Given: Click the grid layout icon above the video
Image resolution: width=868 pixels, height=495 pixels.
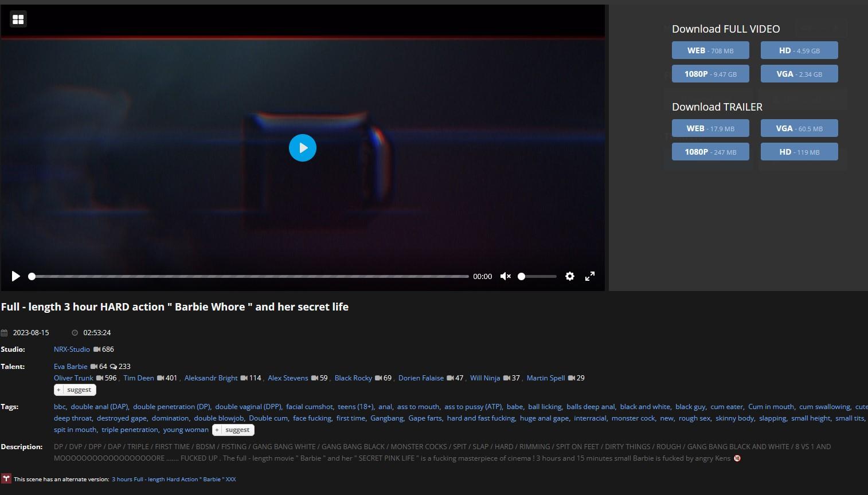Looking at the screenshot, I should (18, 19).
